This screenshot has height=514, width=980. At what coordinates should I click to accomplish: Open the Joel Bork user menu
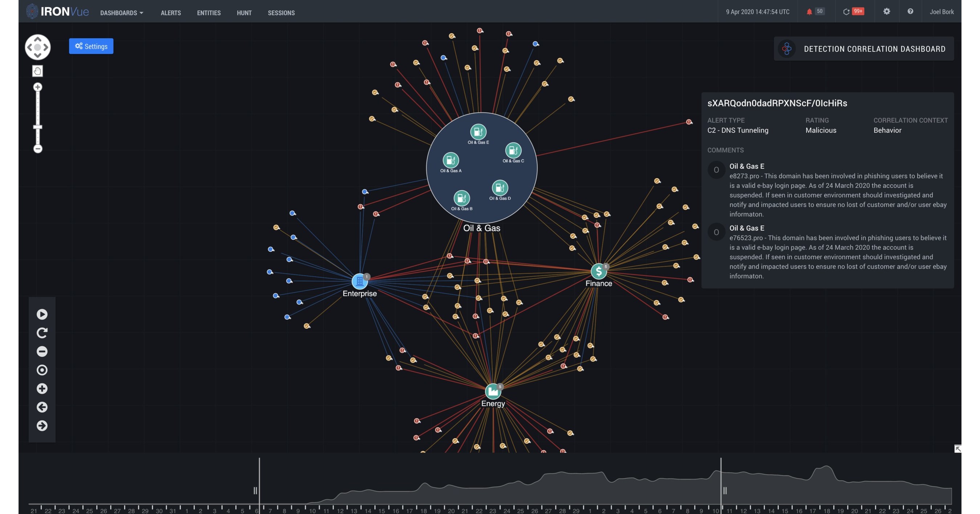pos(942,11)
